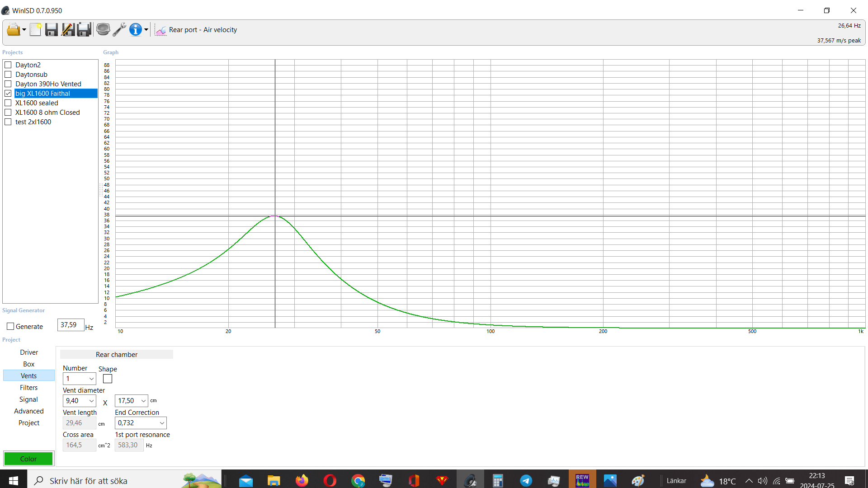This screenshot has height=488, width=868.
Task: Switch to the Project tab
Action: click(x=29, y=423)
